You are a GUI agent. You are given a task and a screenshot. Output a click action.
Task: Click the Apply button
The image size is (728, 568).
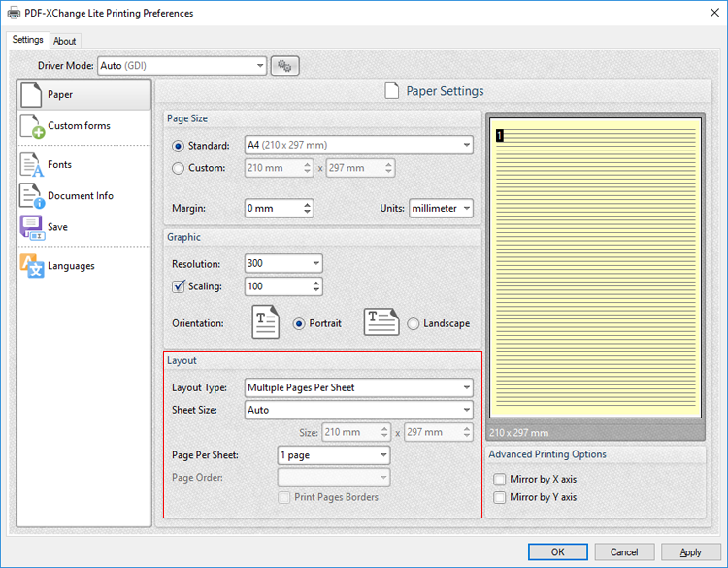(x=691, y=551)
